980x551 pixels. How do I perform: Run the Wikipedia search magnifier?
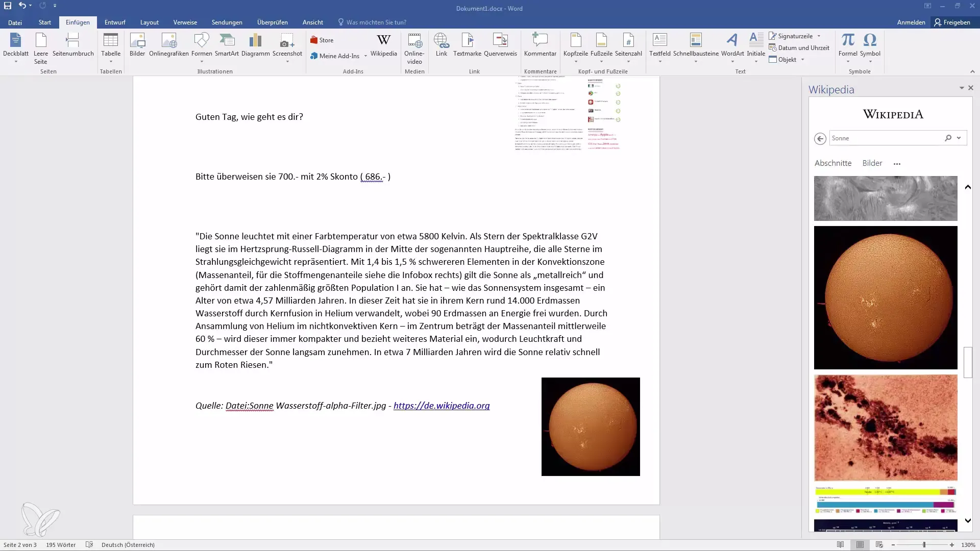(948, 138)
